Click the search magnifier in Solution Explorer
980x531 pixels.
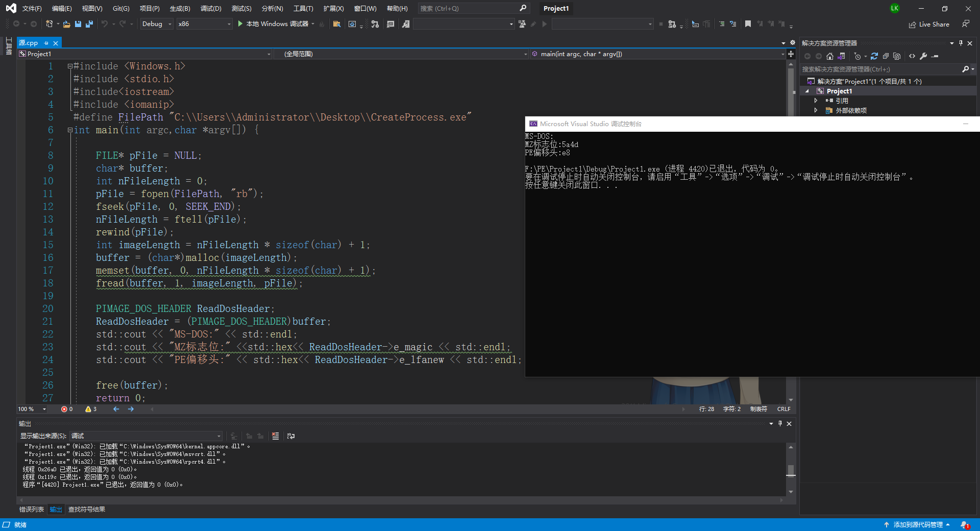tap(965, 69)
